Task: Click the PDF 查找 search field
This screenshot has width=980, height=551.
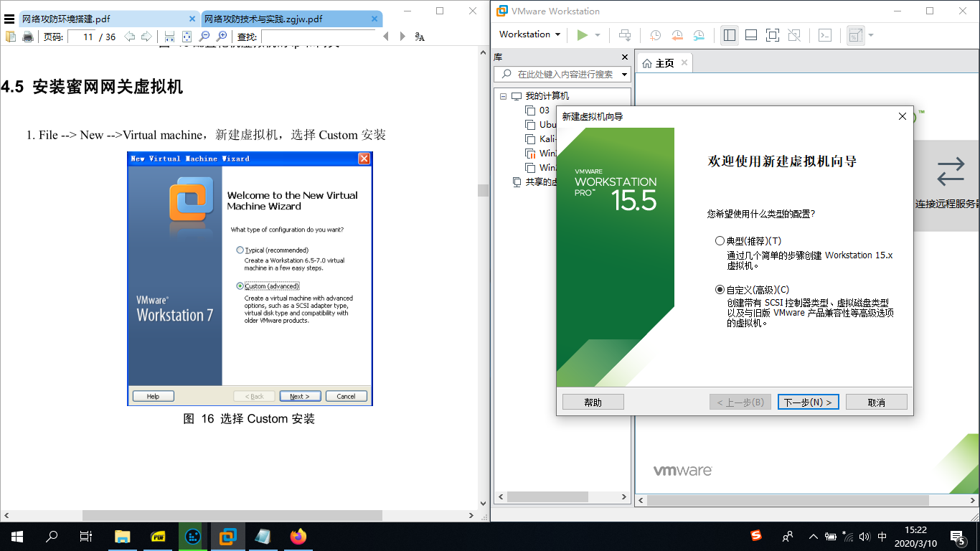Action: 318,37
